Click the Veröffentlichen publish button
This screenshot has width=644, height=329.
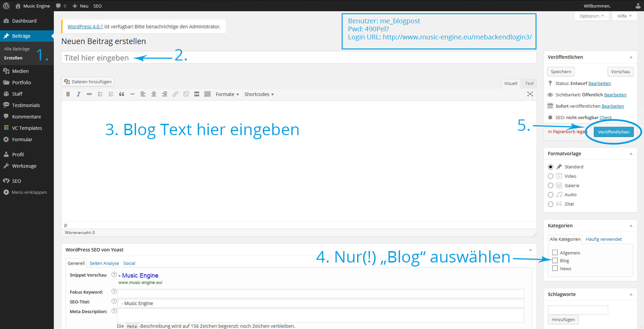tap(613, 132)
